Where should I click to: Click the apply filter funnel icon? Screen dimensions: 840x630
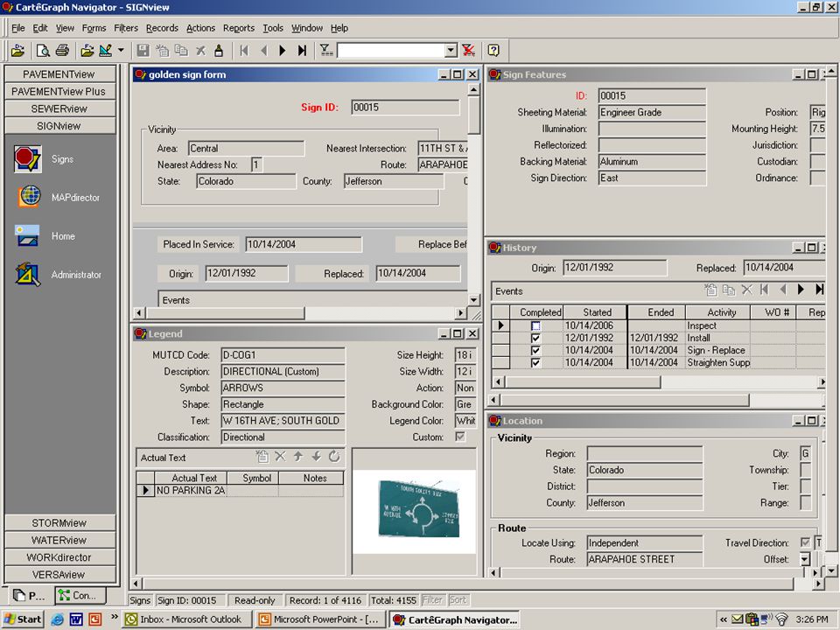click(325, 51)
